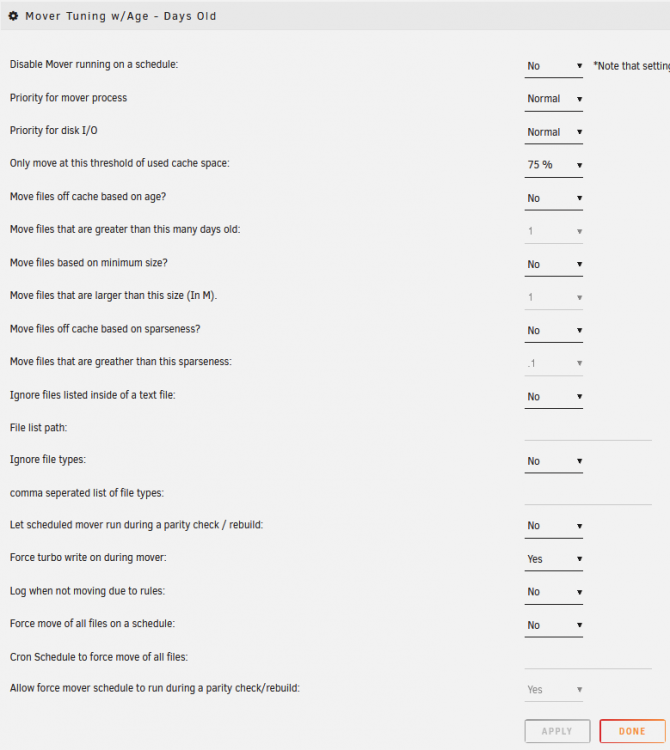Open the Ignore files listed inside text file dropdown
670x750 pixels.
point(553,397)
